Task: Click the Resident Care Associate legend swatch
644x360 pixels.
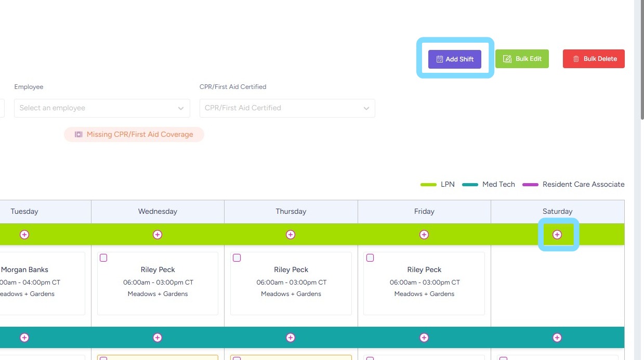Action: 530,185
